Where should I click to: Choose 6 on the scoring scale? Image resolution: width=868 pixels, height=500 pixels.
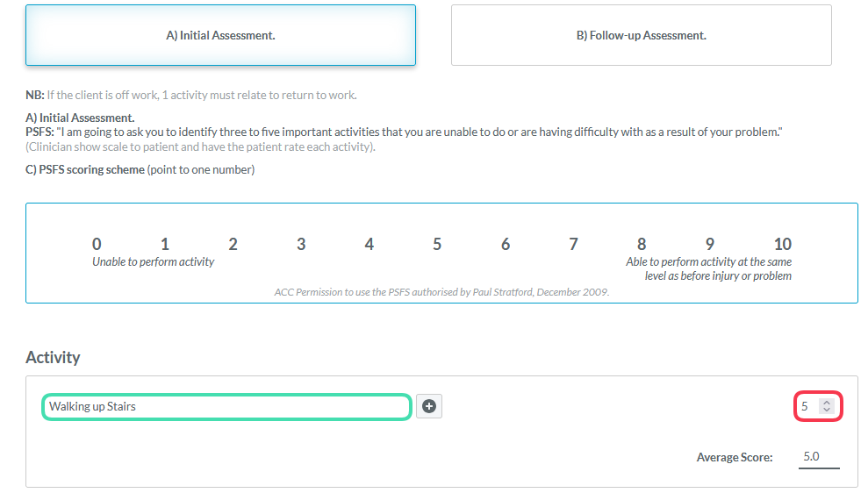[x=506, y=245]
